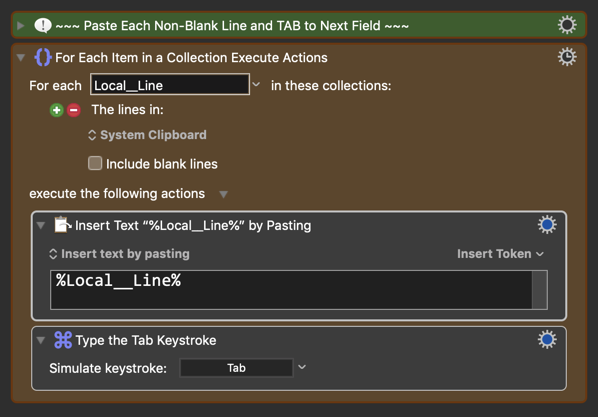Click the curly braces For Each icon
The height and width of the screenshot is (417, 598).
[x=43, y=58]
